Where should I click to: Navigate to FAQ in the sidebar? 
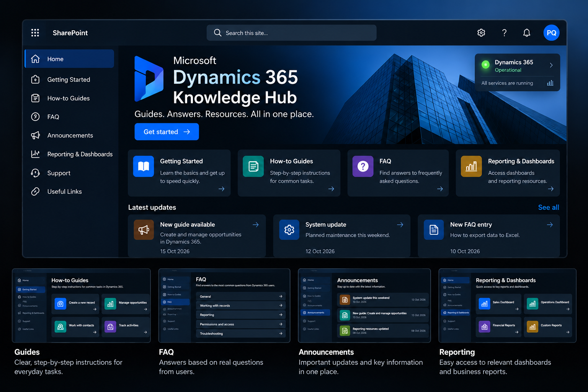[69, 117]
